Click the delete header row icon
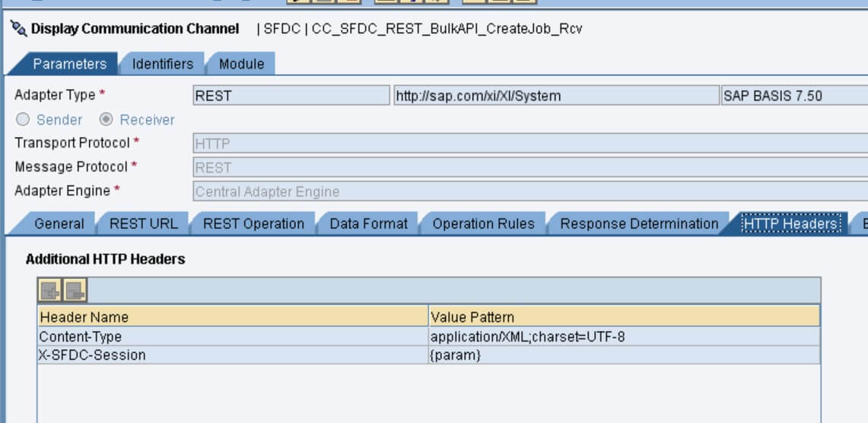This screenshot has width=868, height=423. pos(75,290)
